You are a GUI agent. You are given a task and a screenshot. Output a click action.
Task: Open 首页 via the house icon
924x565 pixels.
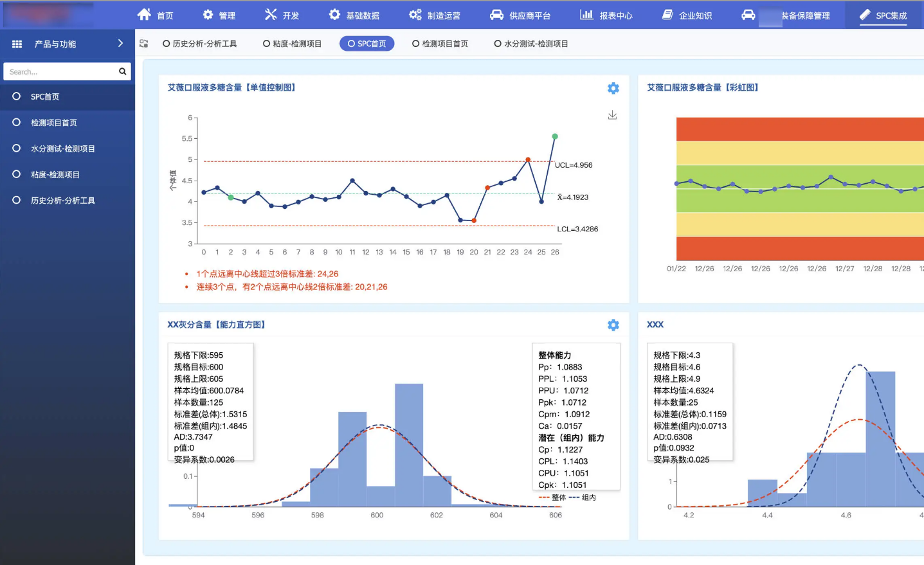coord(145,15)
